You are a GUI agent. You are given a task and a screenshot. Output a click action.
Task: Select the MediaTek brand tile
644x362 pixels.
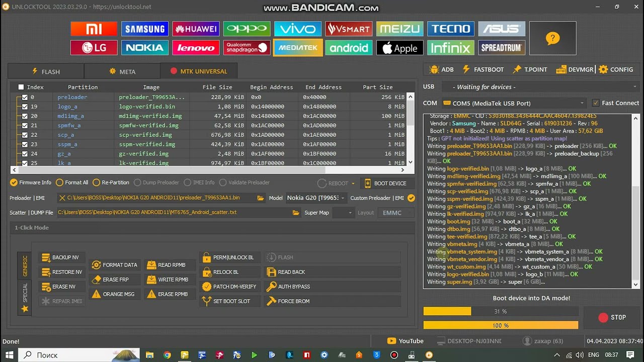pos(298,48)
